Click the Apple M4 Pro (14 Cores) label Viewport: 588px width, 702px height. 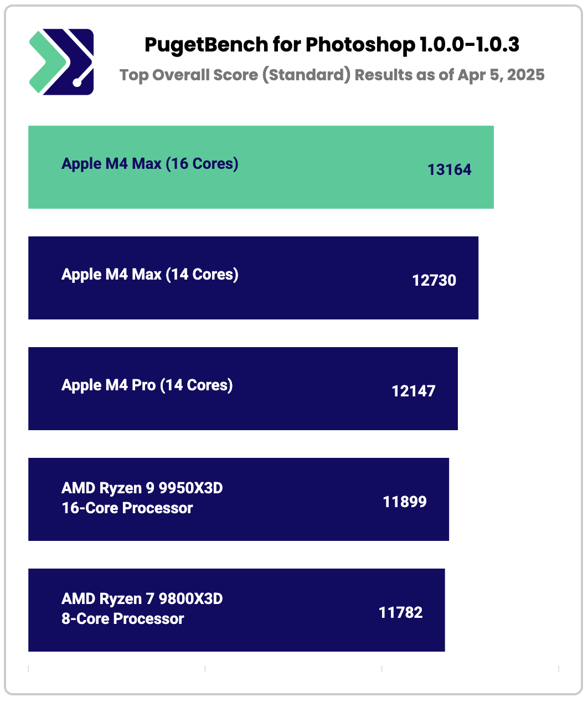click(x=147, y=385)
